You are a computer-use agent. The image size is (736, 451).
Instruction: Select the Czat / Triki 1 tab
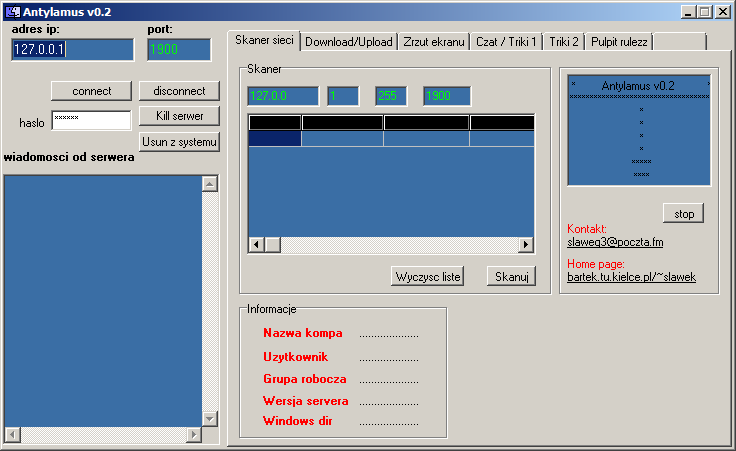pyautogui.click(x=506, y=42)
